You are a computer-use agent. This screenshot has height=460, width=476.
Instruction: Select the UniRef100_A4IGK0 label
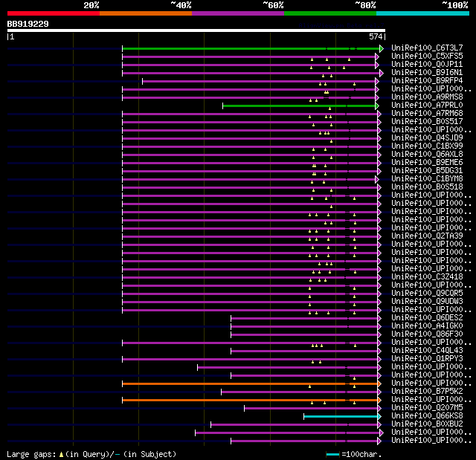[427, 326]
